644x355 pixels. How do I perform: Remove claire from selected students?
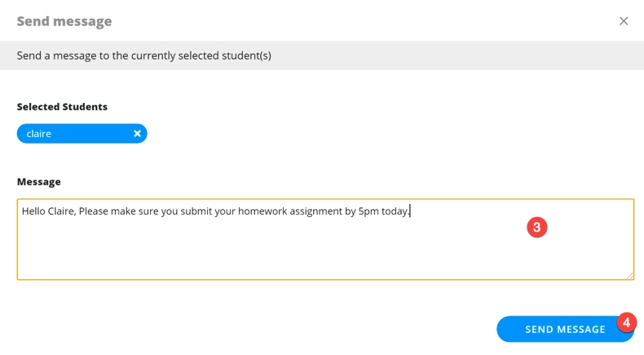click(137, 134)
